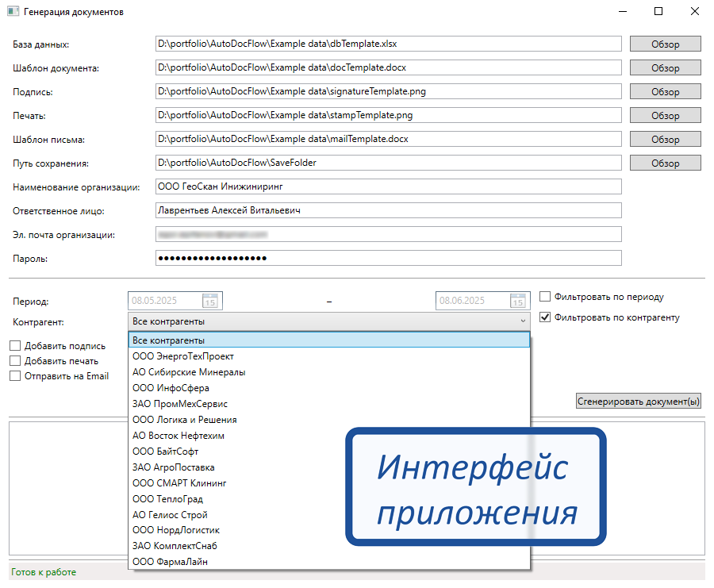Focus the База данных path field
714x588 pixels.
click(x=389, y=44)
